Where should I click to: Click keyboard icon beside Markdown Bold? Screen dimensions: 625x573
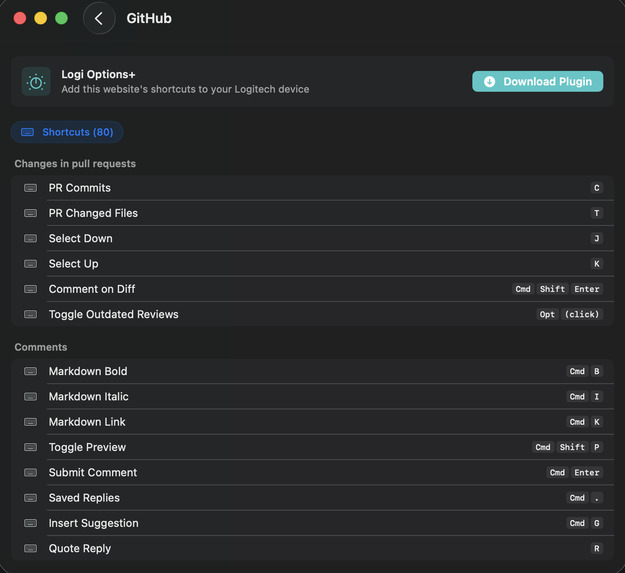coord(30,371)
